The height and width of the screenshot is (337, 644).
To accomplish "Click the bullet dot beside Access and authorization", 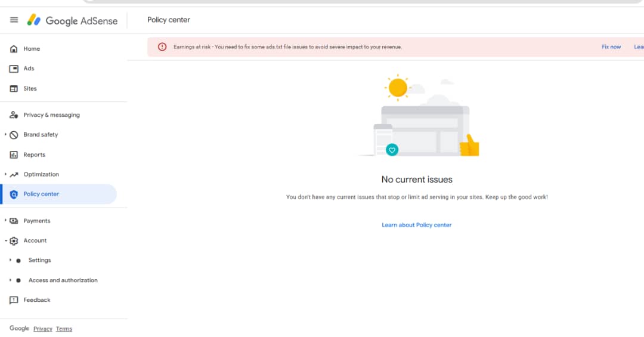I will coord(18,280).
